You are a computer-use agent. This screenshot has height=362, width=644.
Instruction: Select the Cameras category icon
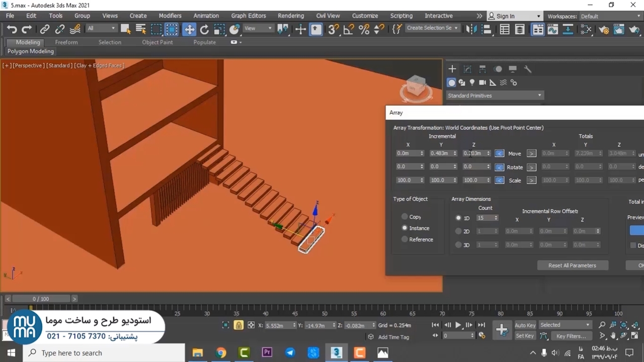tap(482, 82)
